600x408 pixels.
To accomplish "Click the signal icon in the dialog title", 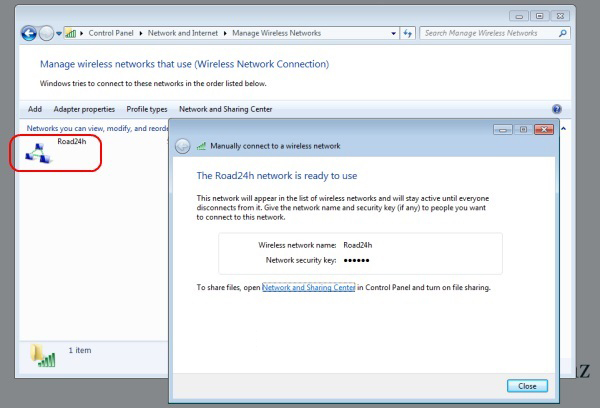I will point(201,146).
